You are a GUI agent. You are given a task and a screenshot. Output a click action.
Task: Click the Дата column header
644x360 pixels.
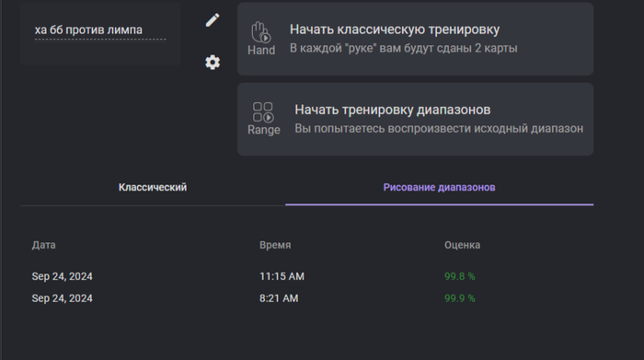coord(43,245)
